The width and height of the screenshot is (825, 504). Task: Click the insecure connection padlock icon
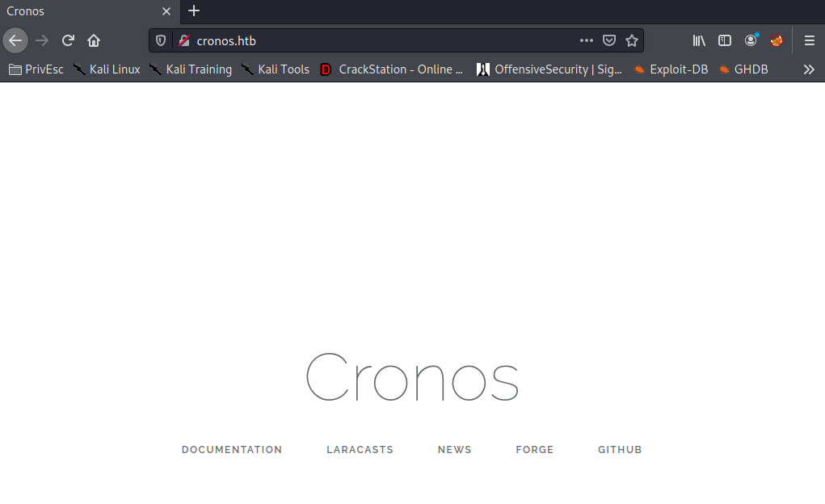tap(183, 40)
